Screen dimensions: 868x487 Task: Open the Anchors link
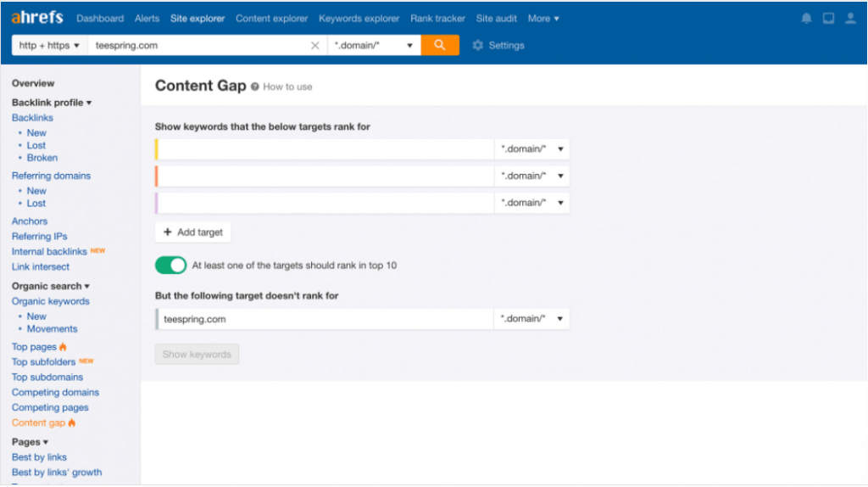click(30, 221)
